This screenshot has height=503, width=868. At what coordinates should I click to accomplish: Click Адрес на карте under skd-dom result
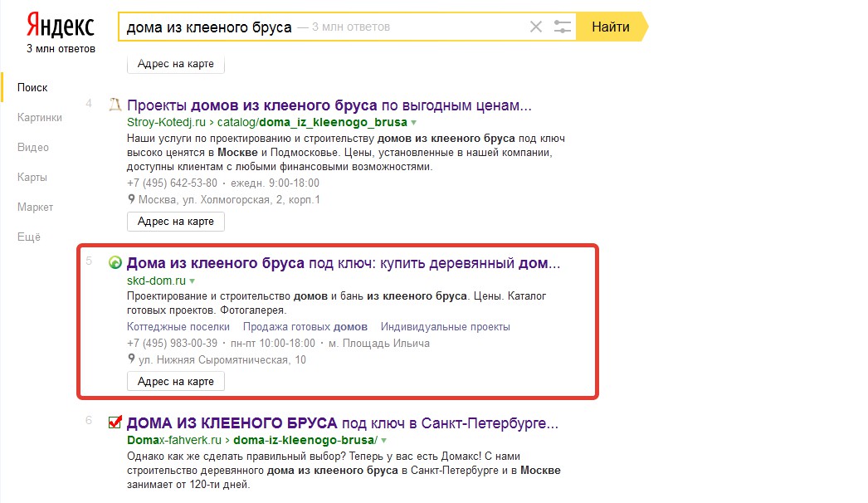pos(175,381)
